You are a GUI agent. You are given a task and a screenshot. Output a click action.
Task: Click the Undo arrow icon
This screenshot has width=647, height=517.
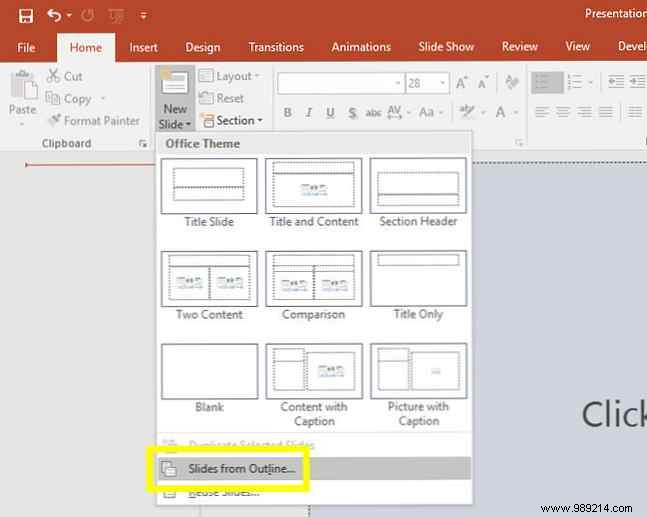tap(54, 16)
